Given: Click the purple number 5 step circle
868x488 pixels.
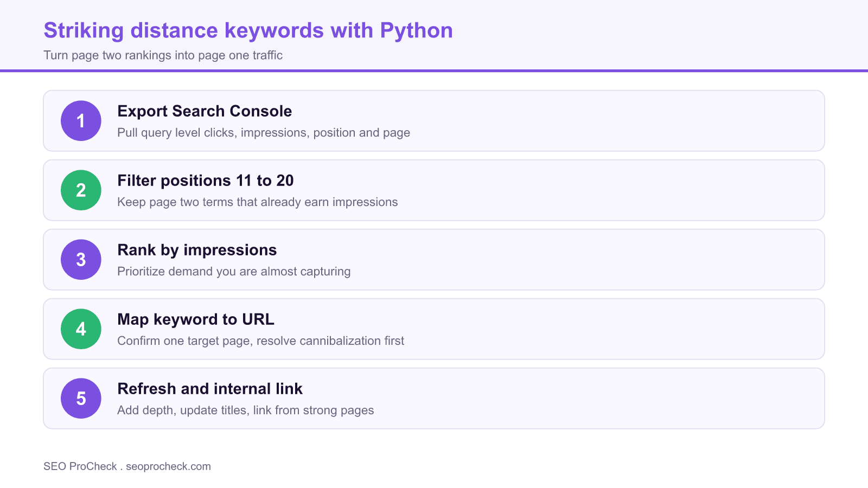Looking at the screenshot, I should click(81, 399).
